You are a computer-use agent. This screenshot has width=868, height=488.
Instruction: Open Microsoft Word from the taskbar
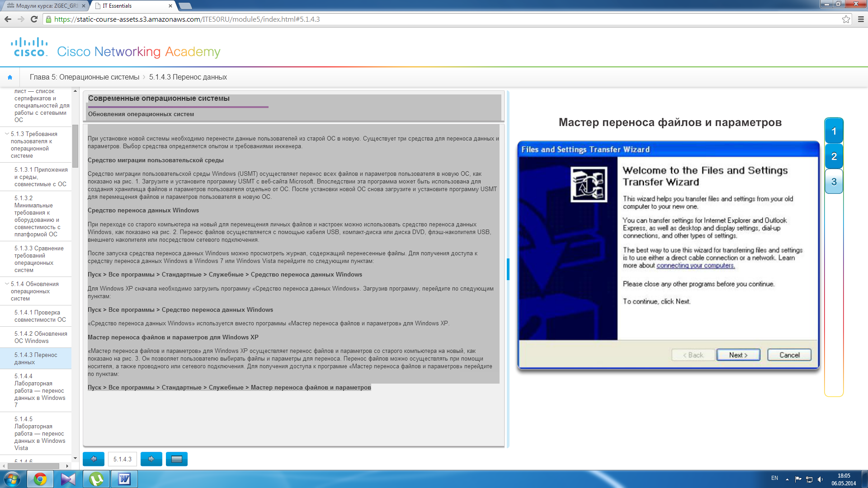(124, 479)
